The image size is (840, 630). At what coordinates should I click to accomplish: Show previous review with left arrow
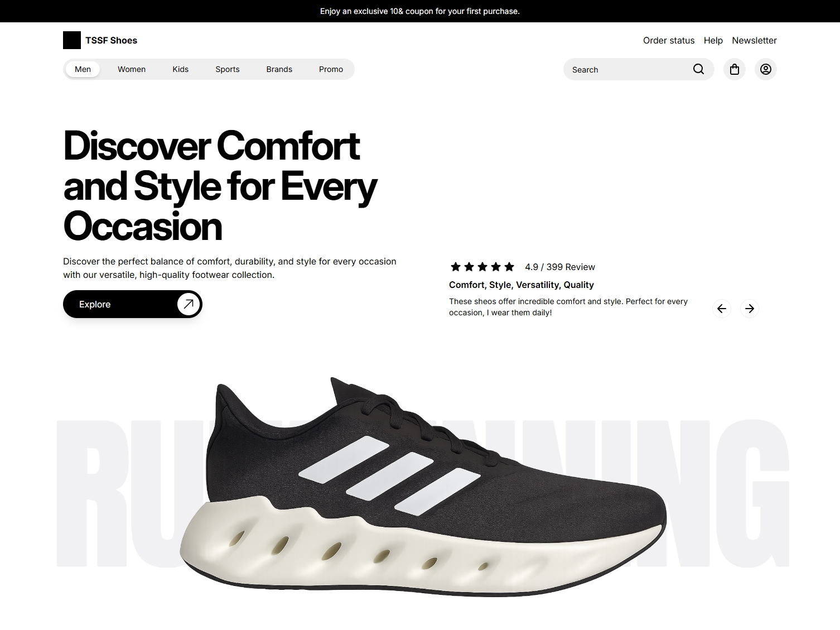(722, 309)
